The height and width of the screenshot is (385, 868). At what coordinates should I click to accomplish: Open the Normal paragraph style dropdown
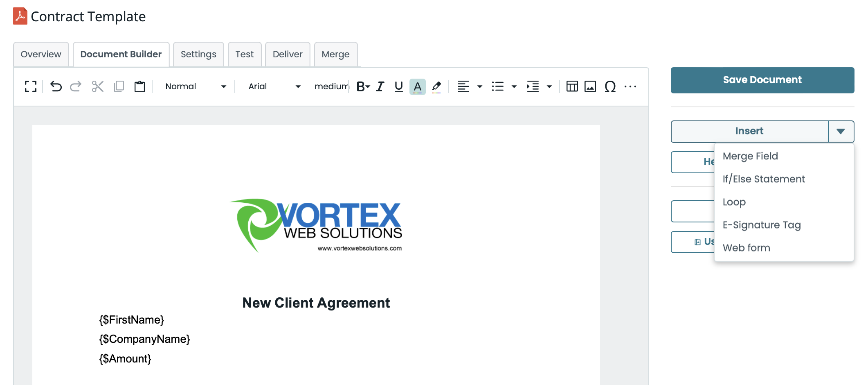pyautogui.click(x=196, y=86)
